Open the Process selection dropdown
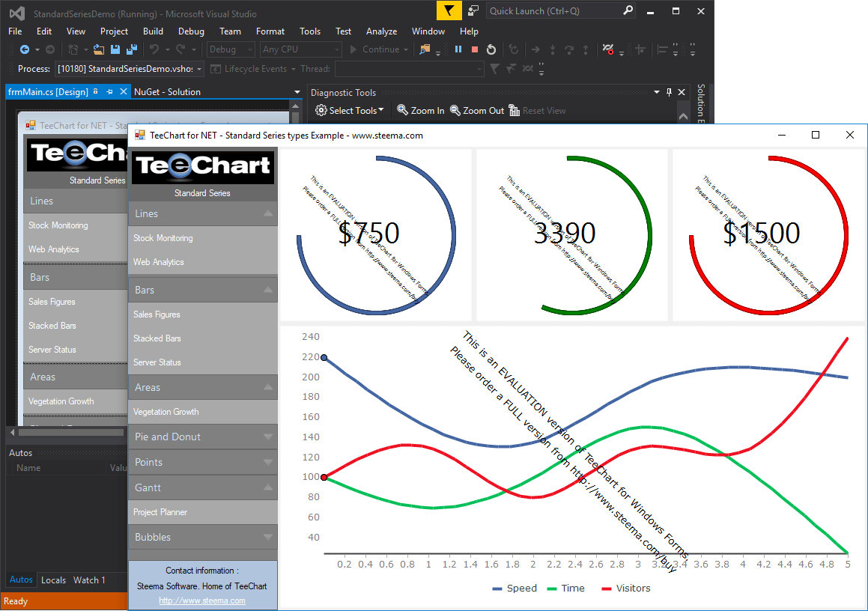Viewport: 868px width, 611px height. tap(199, 69)
